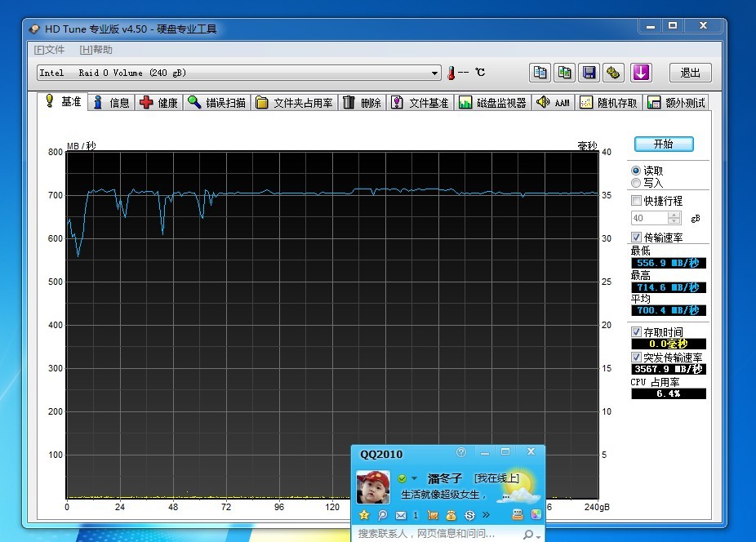Minimize the HD Tune window
Viewport: 756px width, 542px height.
coord(651,26)
